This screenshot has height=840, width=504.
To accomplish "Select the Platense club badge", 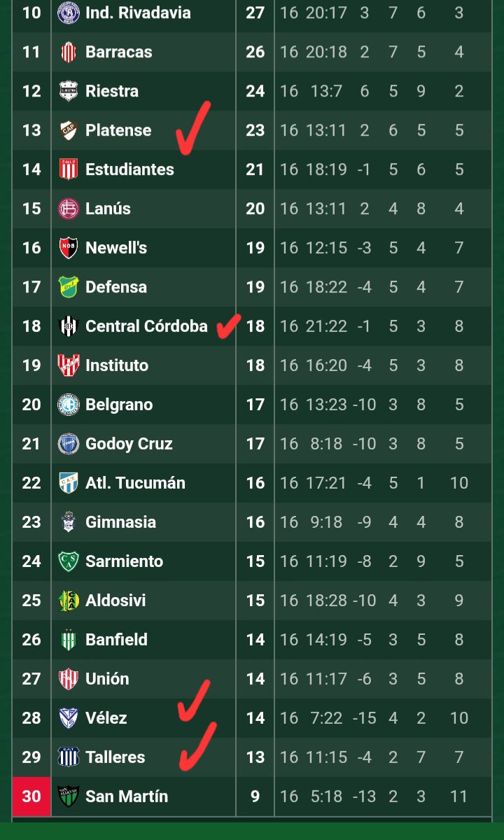I will 69,130.
